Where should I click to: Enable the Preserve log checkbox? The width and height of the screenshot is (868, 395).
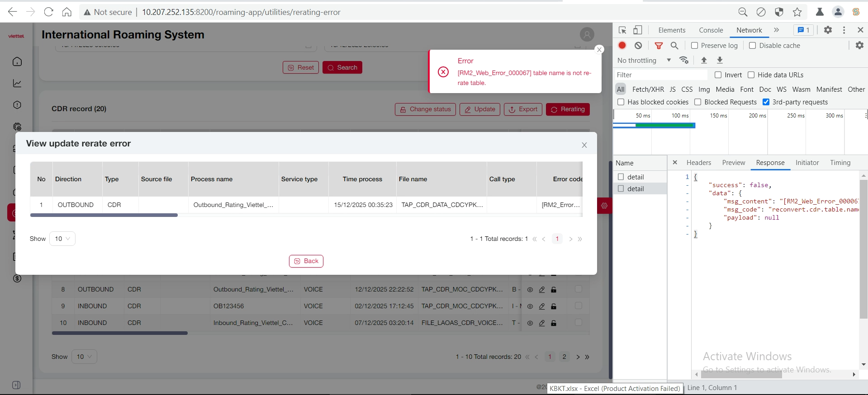[695, 46]
